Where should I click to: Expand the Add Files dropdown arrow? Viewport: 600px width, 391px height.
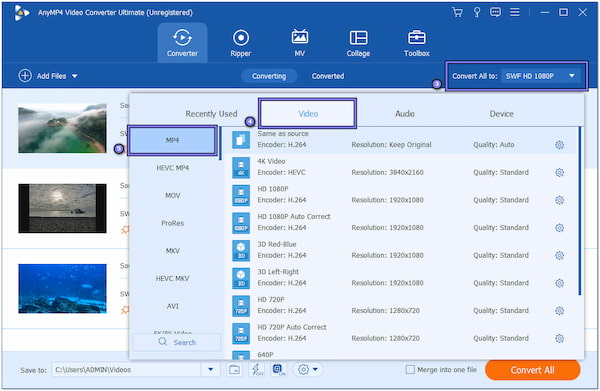75,76
